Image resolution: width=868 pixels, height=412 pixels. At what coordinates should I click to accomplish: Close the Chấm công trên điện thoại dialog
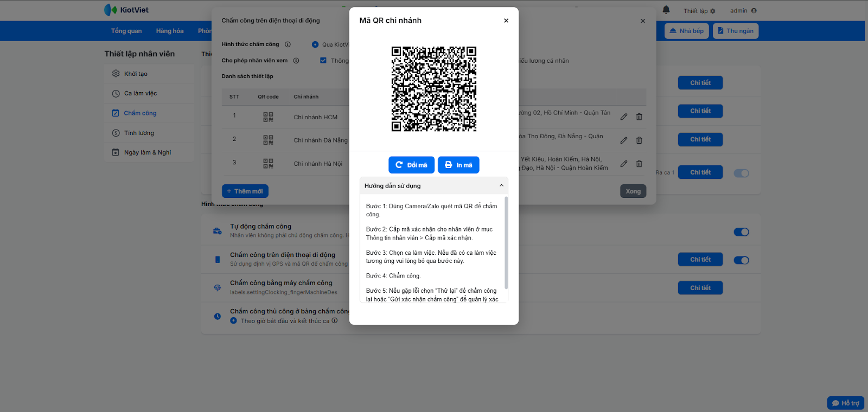click(x=643, y=21)
